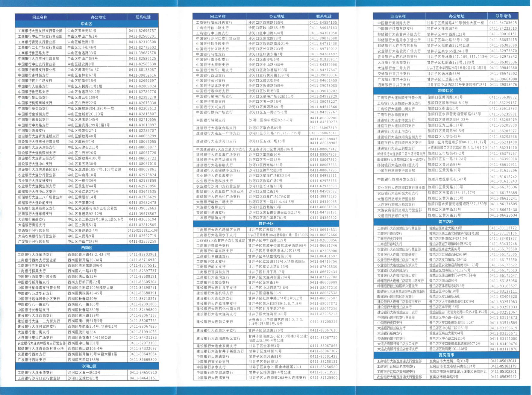The width and height of the screenshot is (532, 395).
Task: Select branch 农业银行大连奥林匹克支行营业部
Action: point(41,343)
